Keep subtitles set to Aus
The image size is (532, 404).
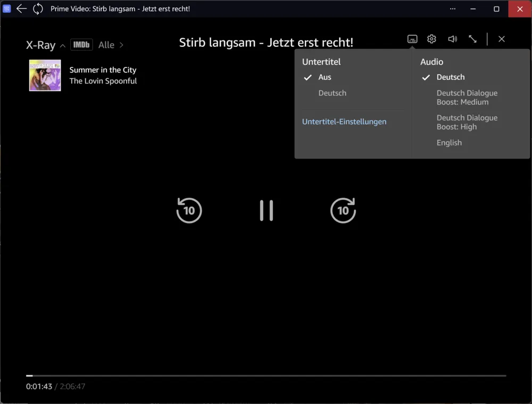tap(325, 77)
